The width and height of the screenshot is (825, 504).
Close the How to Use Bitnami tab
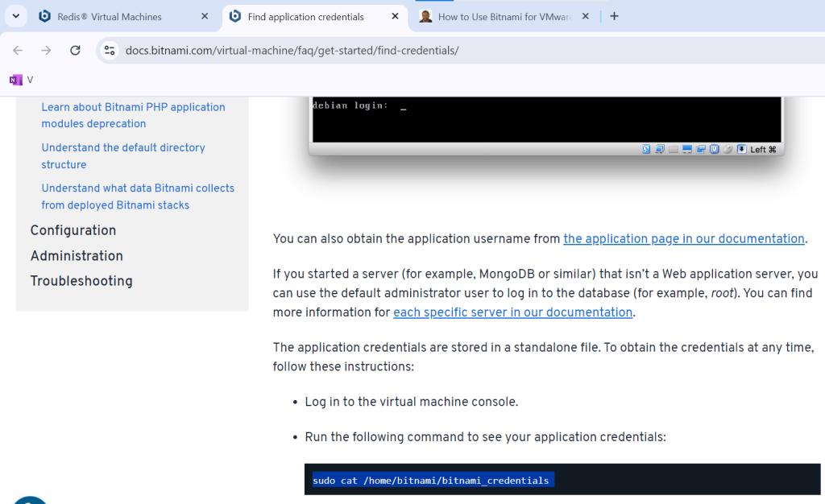[x=585, y=17]
